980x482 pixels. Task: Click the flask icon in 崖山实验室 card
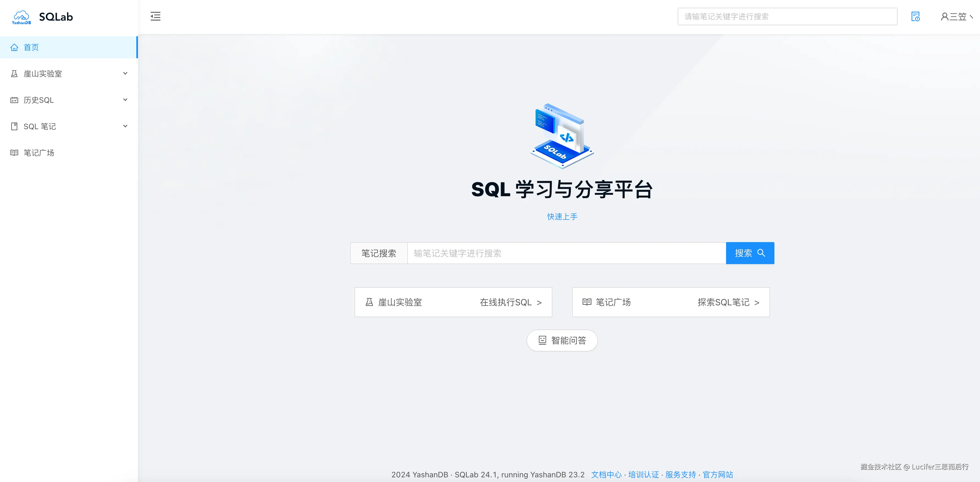(x=369, y=302)
